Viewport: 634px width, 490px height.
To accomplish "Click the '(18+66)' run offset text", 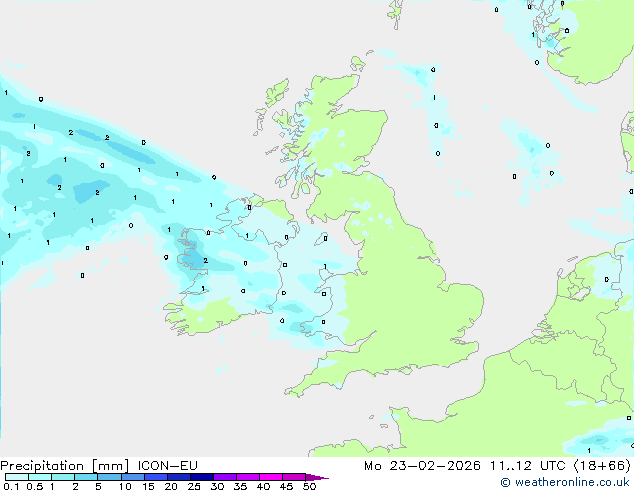I will pos(602,466).
